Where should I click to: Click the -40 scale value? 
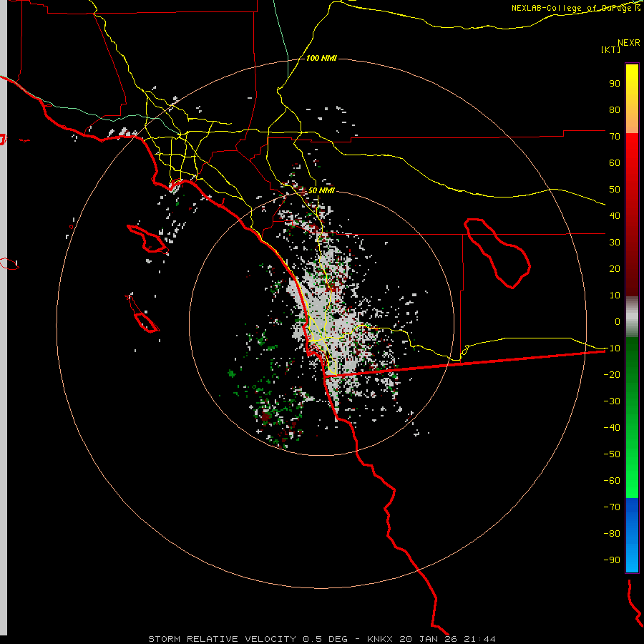[x=612, y=428]
